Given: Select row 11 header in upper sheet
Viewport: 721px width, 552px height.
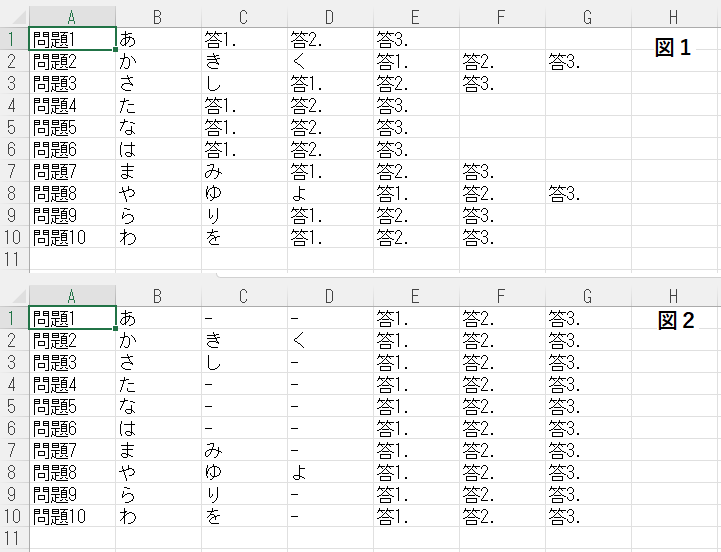Looking at the screenshot, I should click(x=14, y=259).
